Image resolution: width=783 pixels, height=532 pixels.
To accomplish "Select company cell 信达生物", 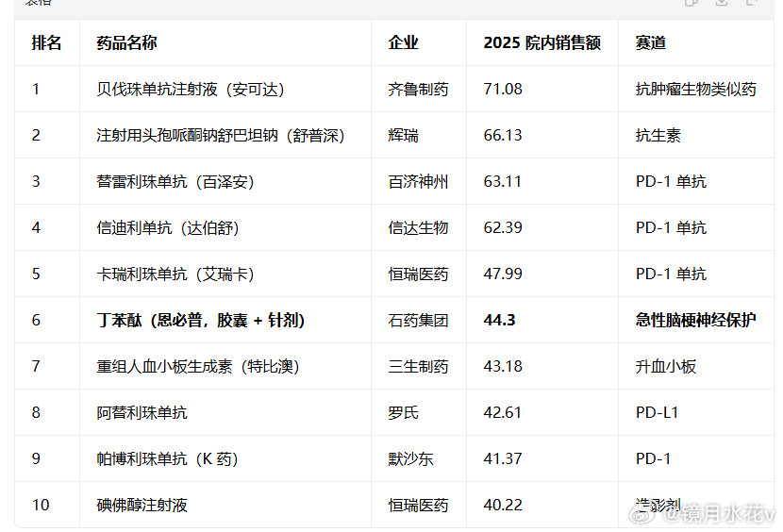I will pyautogui.click(x=419, y=228).
